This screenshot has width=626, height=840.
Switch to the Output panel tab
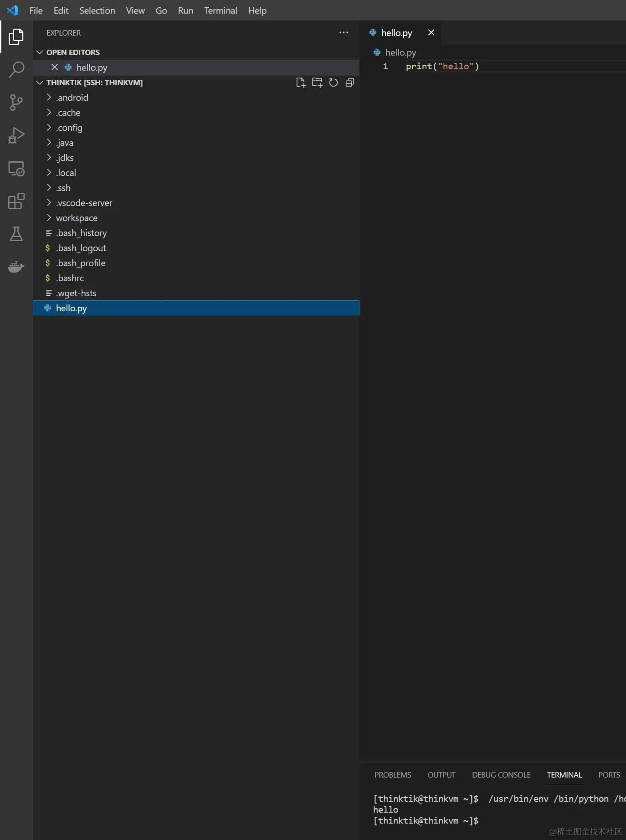pos(441,775)
